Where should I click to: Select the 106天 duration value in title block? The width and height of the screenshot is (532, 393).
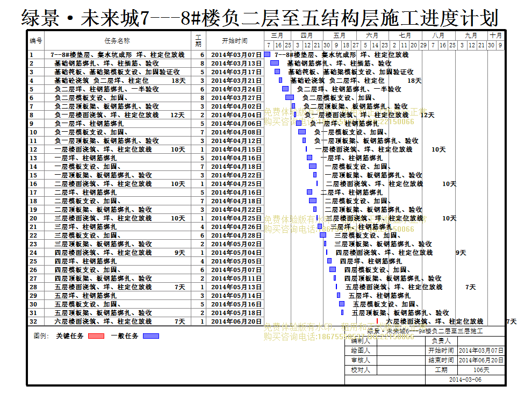481,370
